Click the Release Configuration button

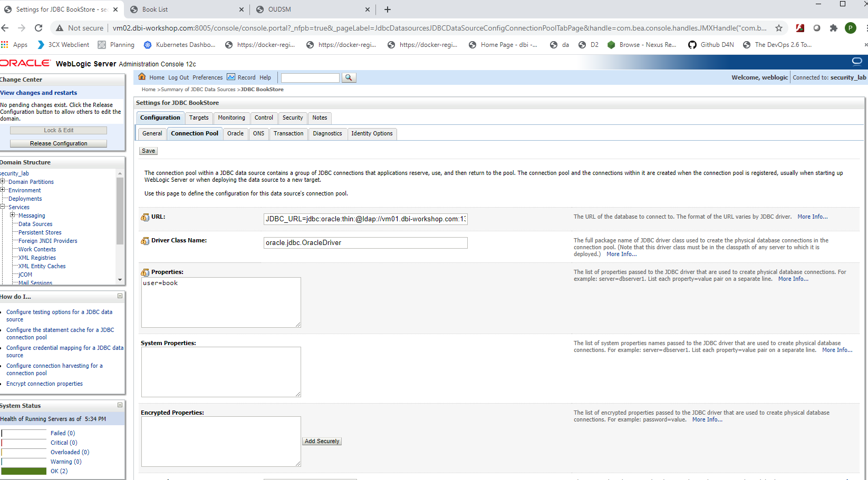click(x=59, y=143)
